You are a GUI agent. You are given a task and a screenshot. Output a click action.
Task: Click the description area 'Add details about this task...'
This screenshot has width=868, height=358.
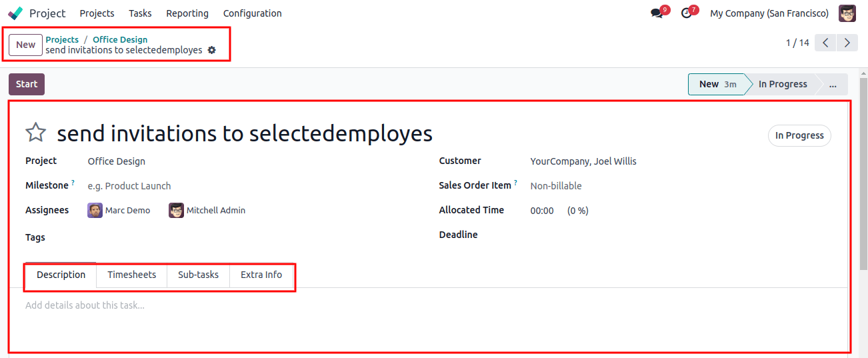click(85, 305)
